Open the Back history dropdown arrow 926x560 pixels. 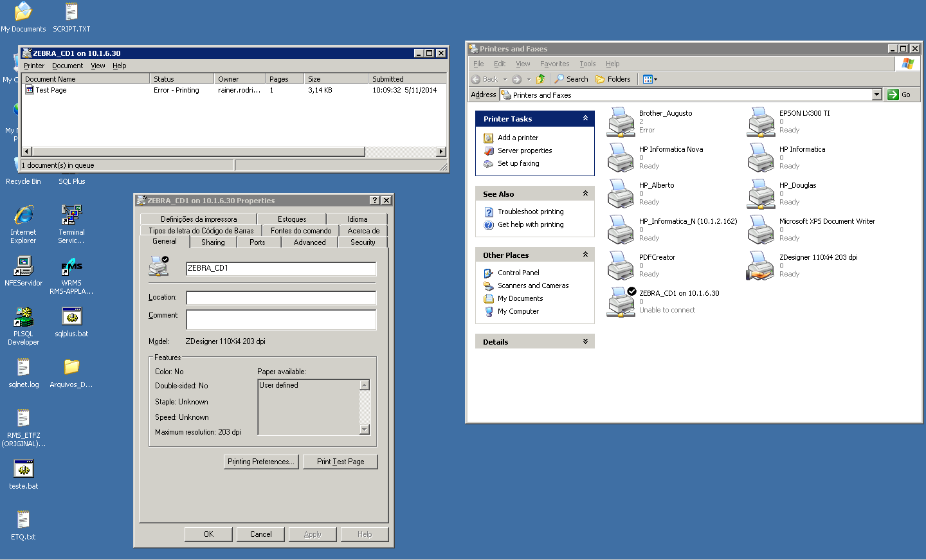[x=505, y=79]
